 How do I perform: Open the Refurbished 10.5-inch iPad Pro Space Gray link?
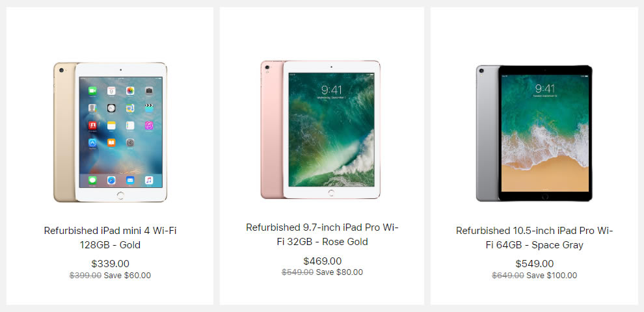(x=534, y=237)
